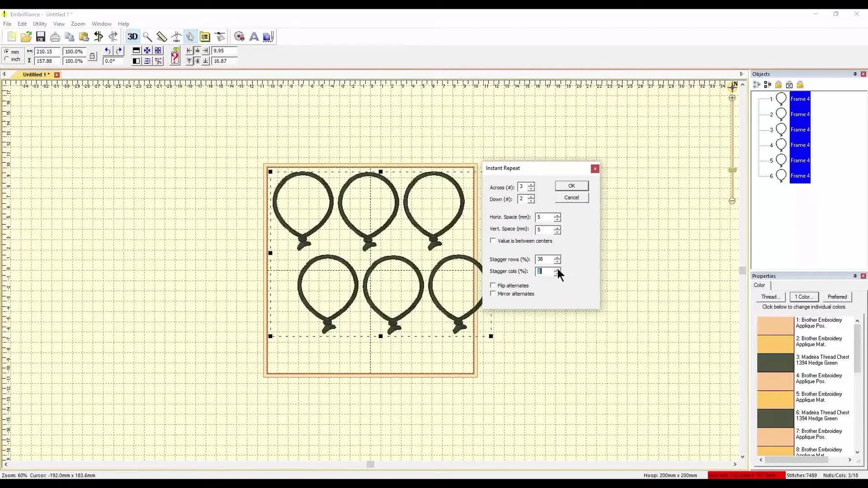Image resolution: width=868 pixels, height=488 pixels.
Task: Click the Undo arrow icon
Action: [x=108, y=51]
